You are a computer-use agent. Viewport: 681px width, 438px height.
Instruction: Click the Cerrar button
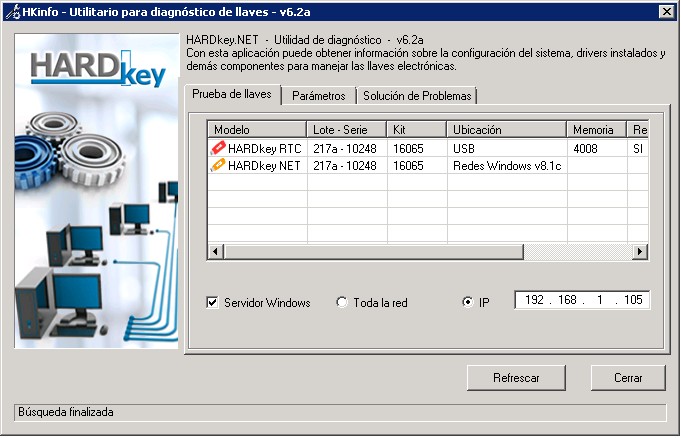628,378
